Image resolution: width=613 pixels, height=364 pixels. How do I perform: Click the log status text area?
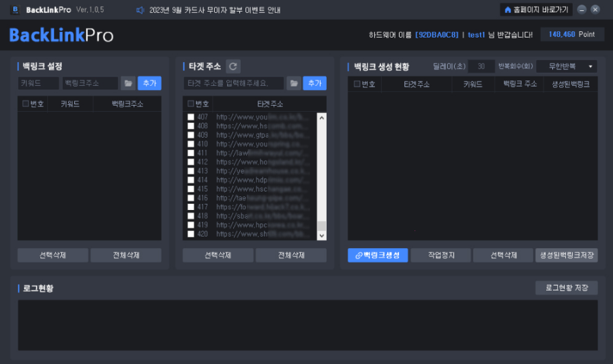308,325
